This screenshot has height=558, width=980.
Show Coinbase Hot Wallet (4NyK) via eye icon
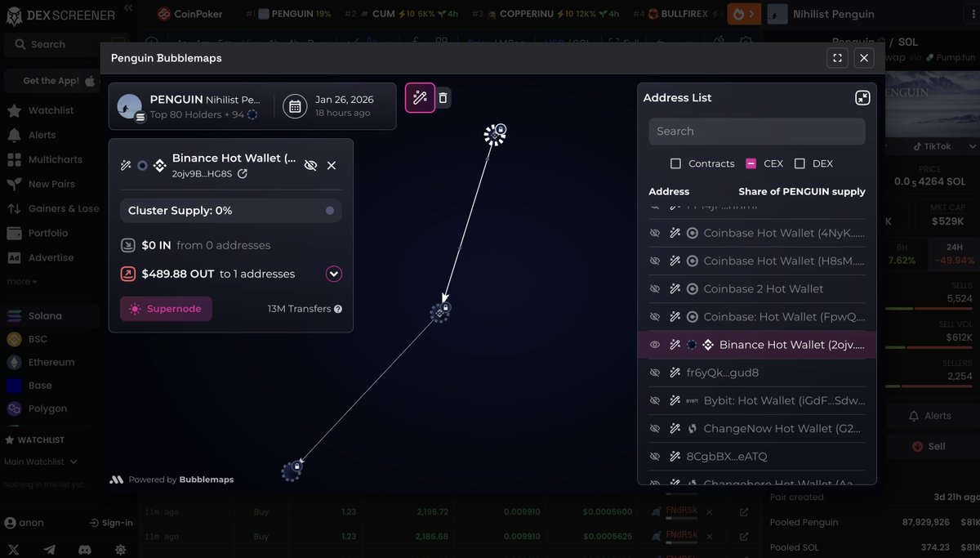(x=655, y=233)
